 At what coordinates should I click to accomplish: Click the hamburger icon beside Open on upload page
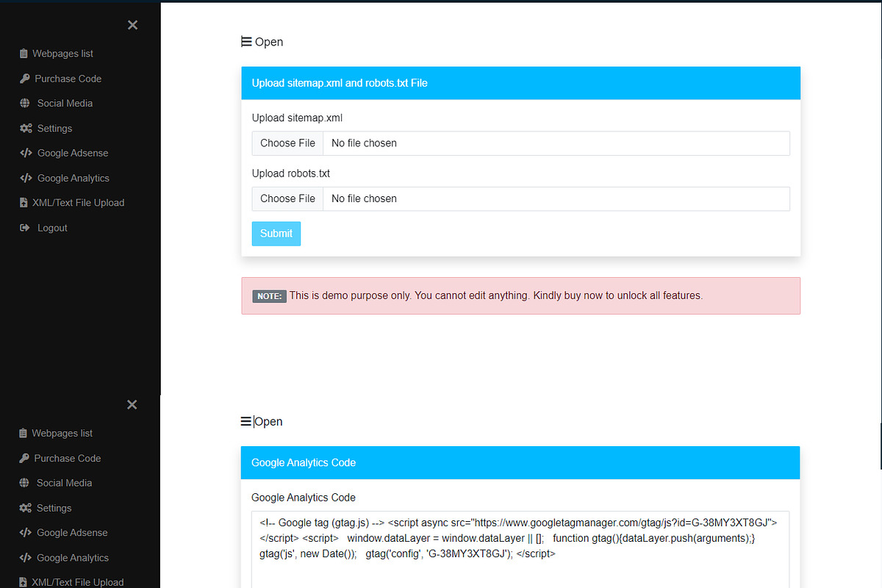tap(246, 42)
